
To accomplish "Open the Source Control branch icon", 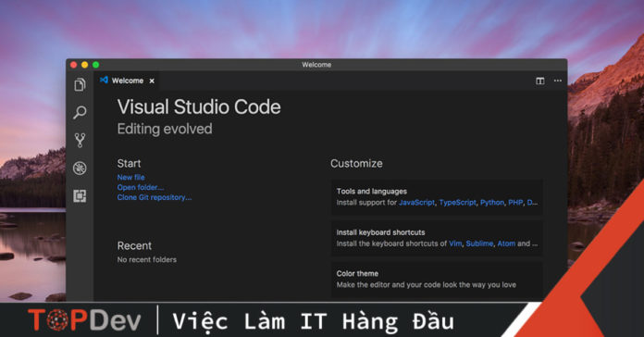I will 80,140.
